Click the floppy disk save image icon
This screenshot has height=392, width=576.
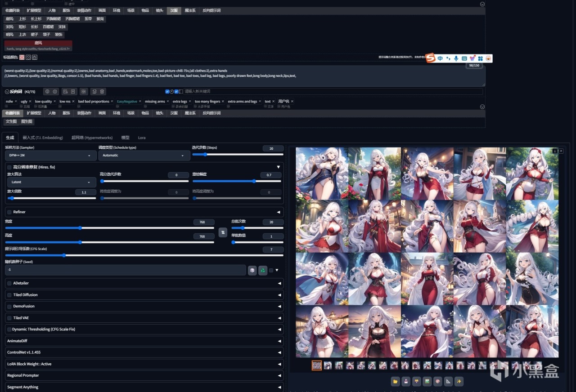[406, 382]
